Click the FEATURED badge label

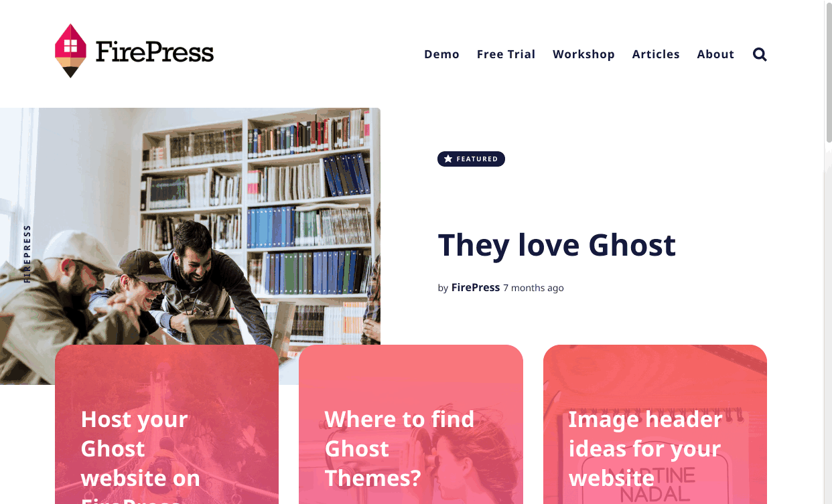(471, 159)
